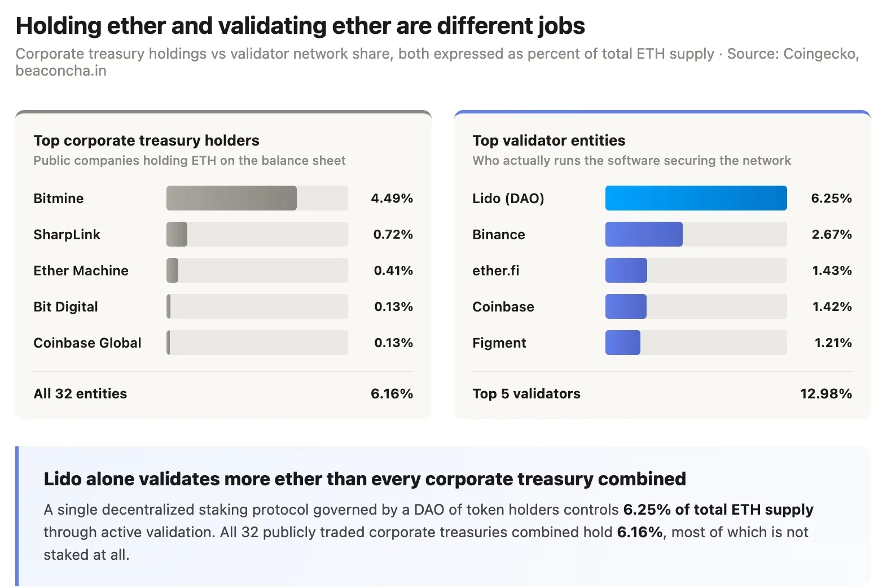Click the bold 6.16% in callout paragraph

click(x=640, y=532)
